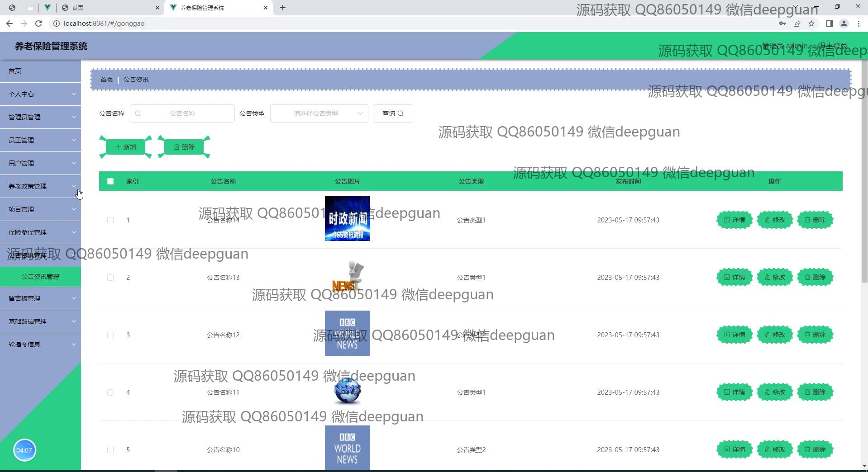
Task: Open the 公告类型 dropdown selector
Action: [x=319, y=113]
